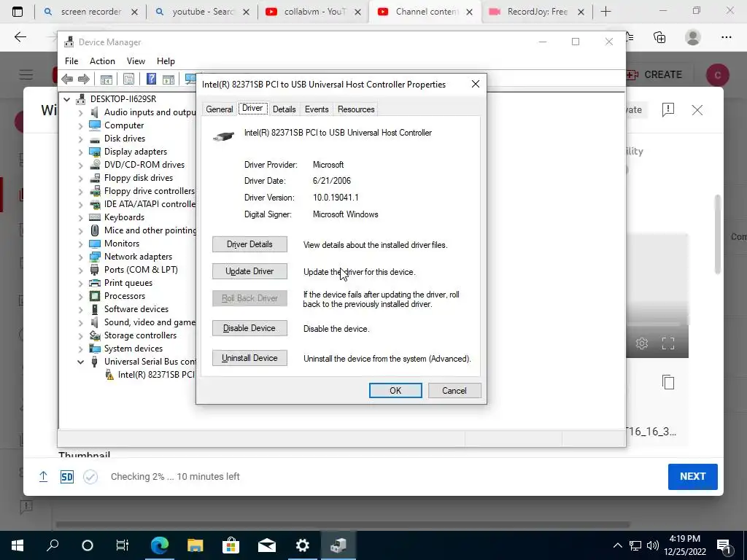747x560 pixels.
Task: Show hidden tray icons chevron
Action: pos(617,545)
